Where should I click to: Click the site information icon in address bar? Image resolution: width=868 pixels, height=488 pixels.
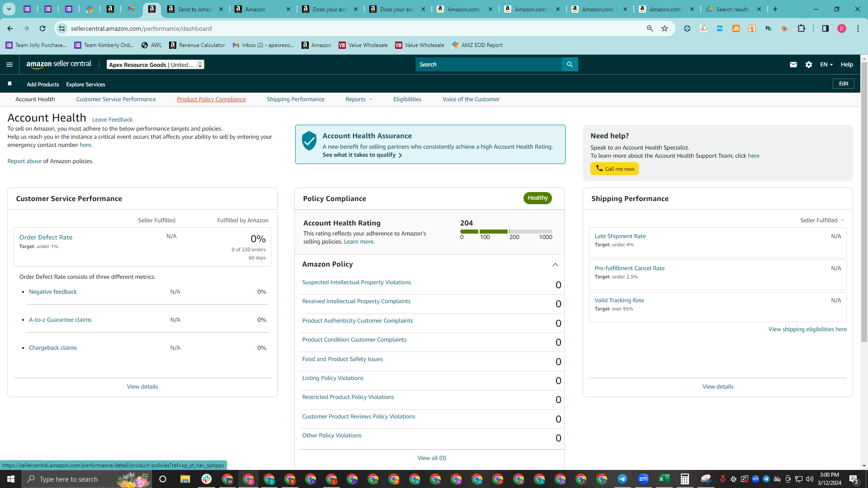(x=62, y=28)
